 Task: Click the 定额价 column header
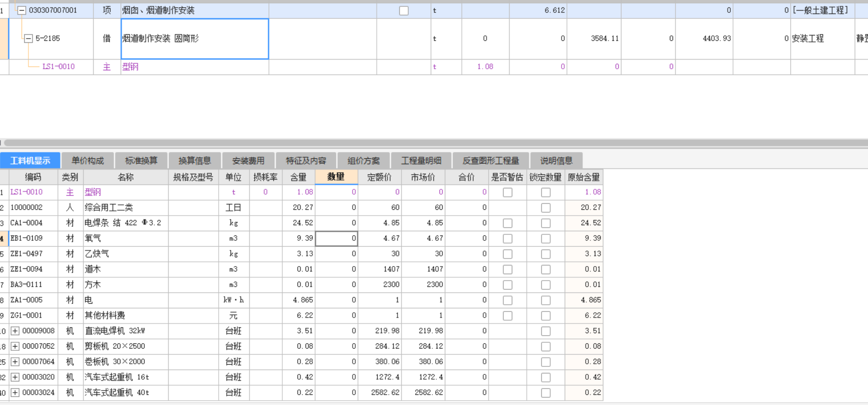point(379,177)
